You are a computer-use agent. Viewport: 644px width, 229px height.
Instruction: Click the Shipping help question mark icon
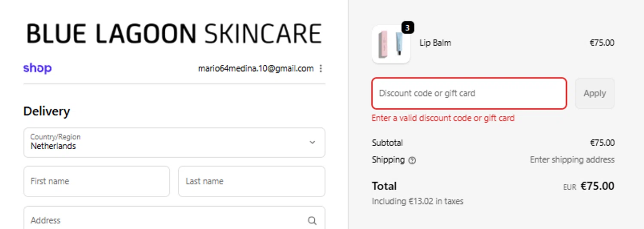coord(412,160)
